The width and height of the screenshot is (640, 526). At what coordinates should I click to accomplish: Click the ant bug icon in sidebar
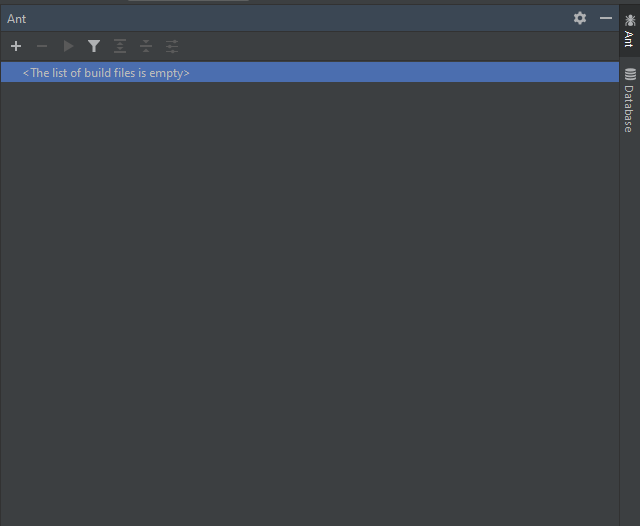[630, 20]
